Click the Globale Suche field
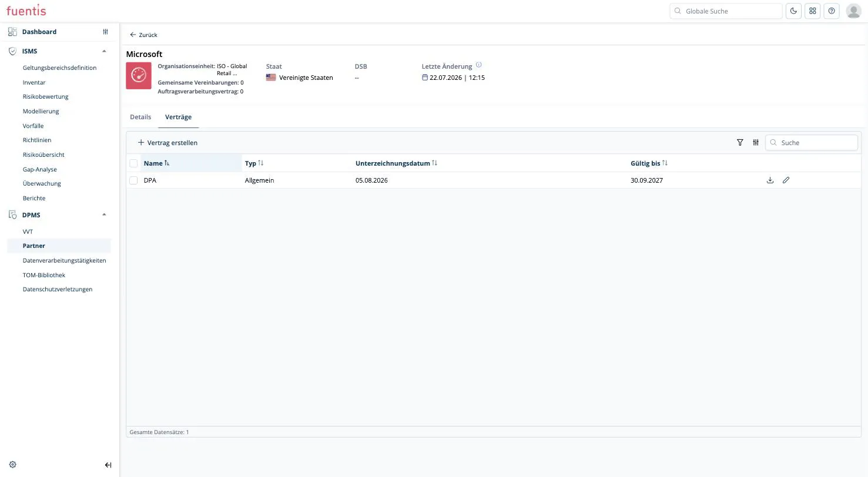Screen dimensions: 868x477 726,11
